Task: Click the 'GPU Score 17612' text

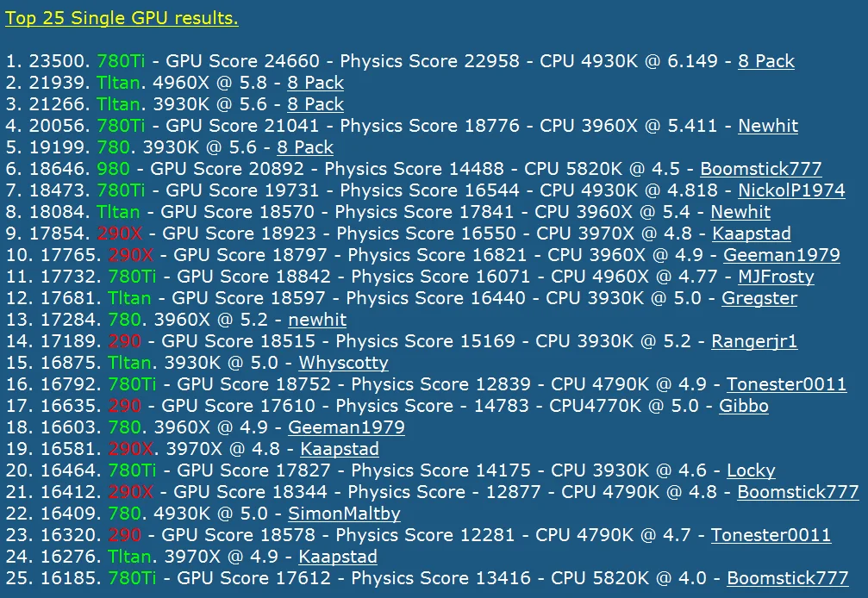Action: click(x=253, y=579)
